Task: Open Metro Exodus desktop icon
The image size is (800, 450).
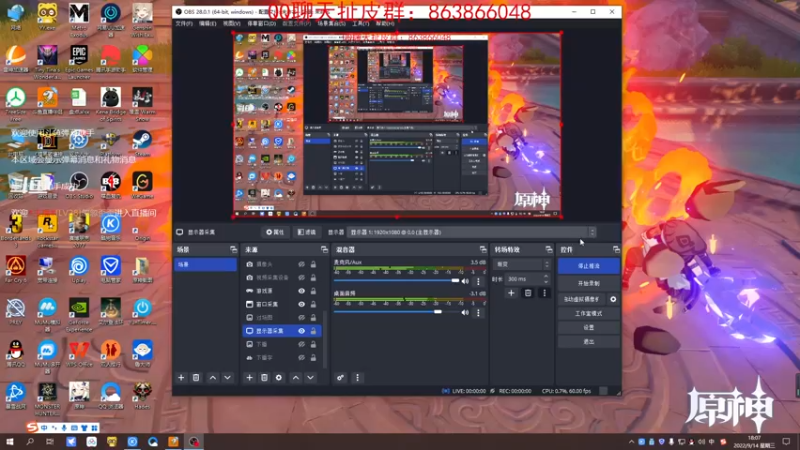Action: (79, 19)
